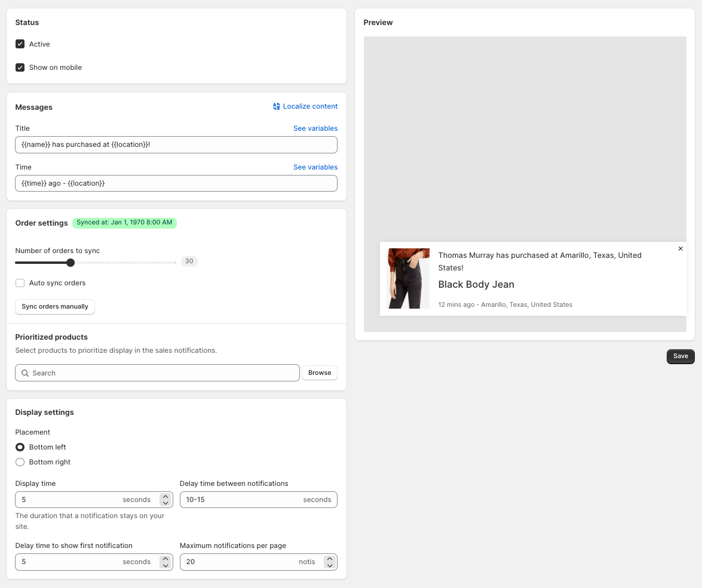Click the Title message input field

tap(176, 144)
